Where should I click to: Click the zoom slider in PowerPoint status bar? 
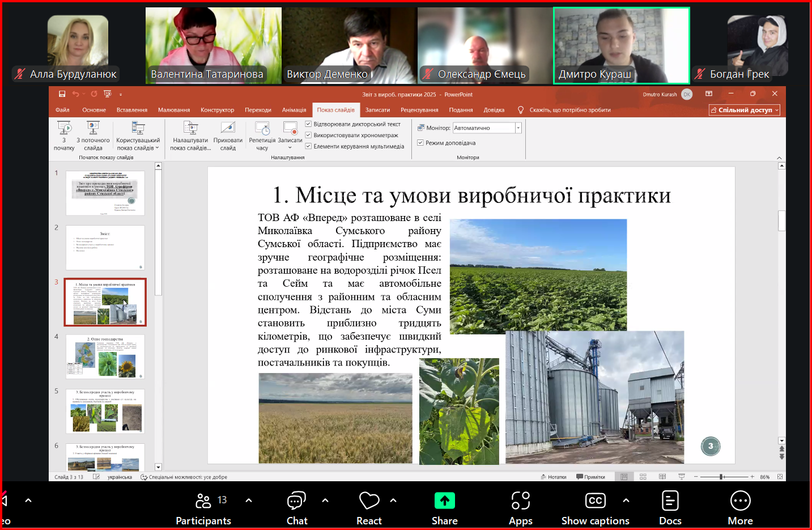point(722,477)
